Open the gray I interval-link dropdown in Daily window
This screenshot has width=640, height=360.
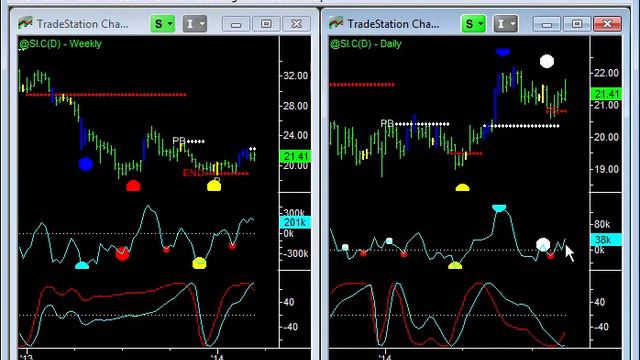pos(505,24)
